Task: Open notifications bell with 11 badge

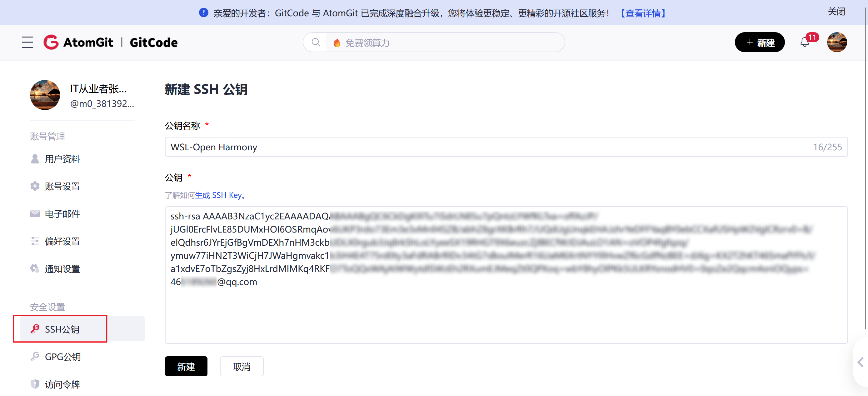Action: (805, 43)
